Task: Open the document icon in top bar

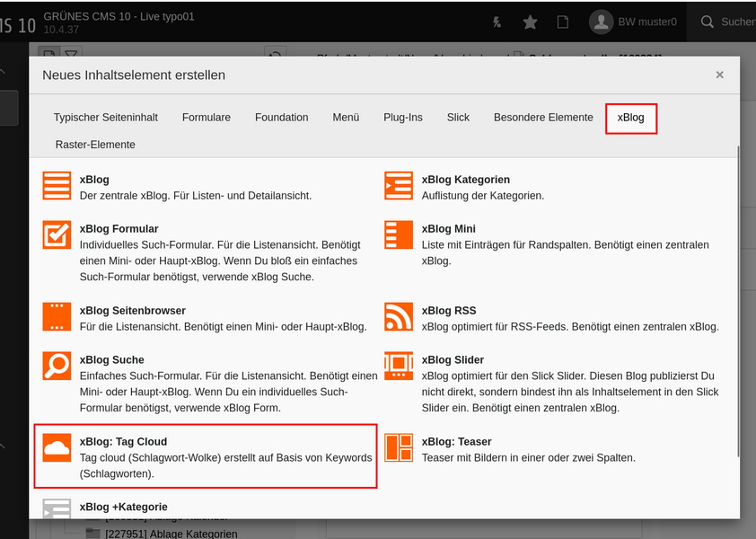Action: coord(562,22)
